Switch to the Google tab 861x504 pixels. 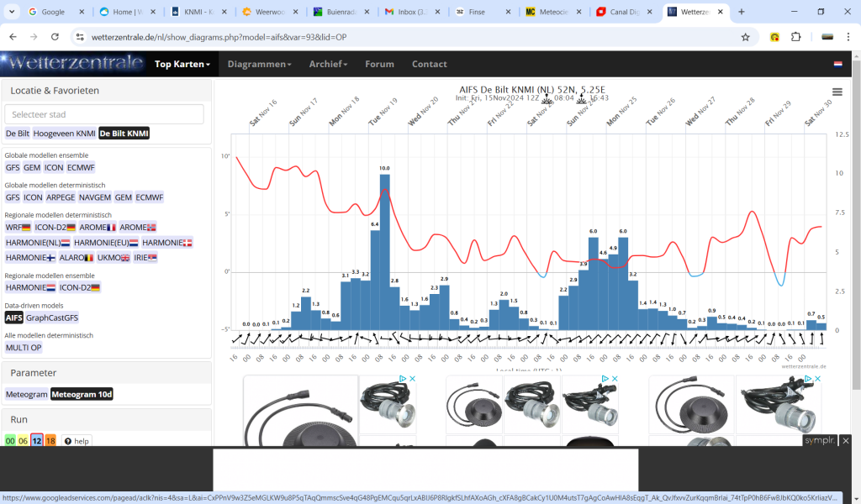pyautogui.click(x=53, y=12)
